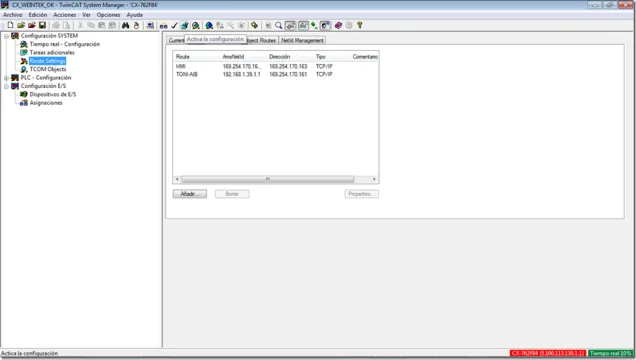Toggle the pressed monitor toolbar icon

(x=325, y=25)
